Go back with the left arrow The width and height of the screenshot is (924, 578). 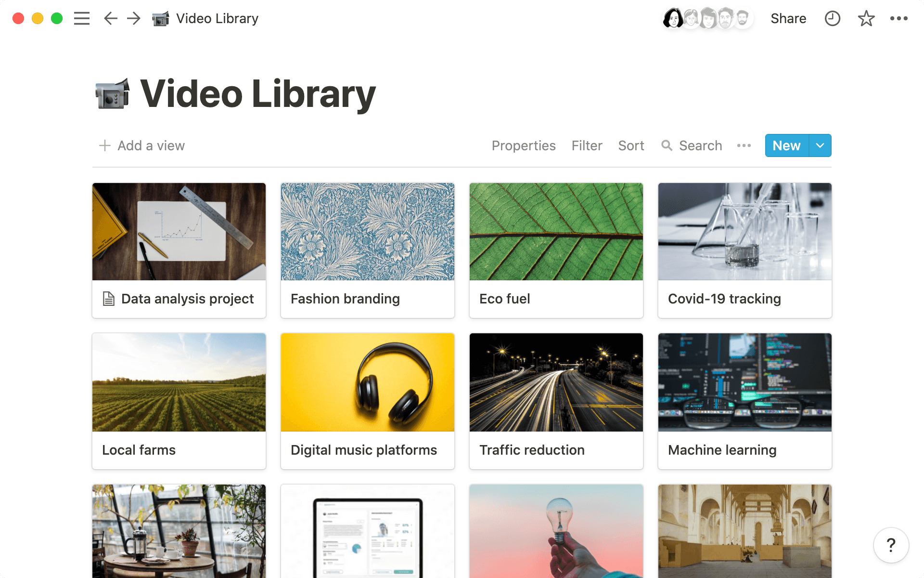[x=111, y=18]
